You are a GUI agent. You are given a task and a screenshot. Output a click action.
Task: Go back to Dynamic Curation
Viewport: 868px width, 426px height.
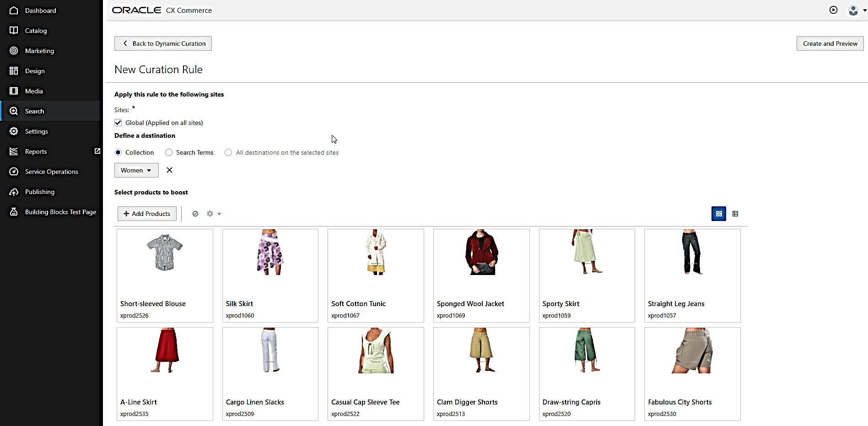coord(163,43)
